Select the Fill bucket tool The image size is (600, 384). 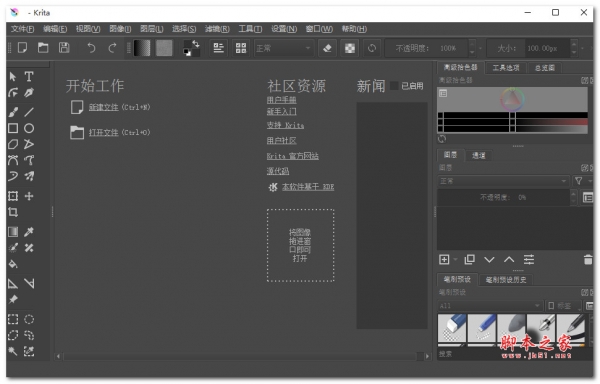[13, 264]
